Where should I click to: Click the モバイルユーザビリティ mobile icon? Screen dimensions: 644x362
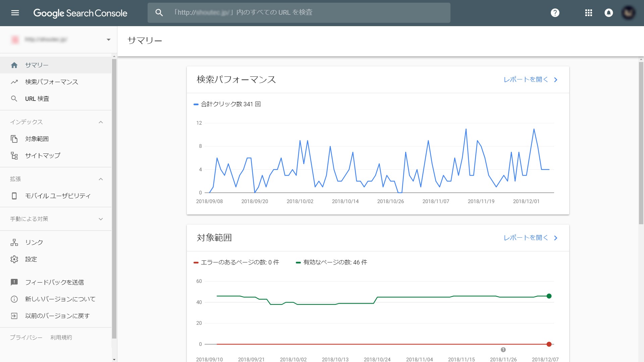click(14, 195)
